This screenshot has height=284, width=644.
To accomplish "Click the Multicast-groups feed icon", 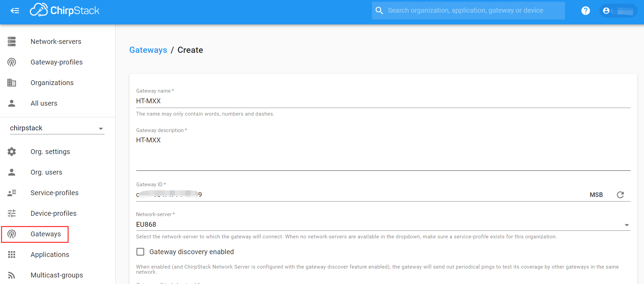I will point(12,275).
